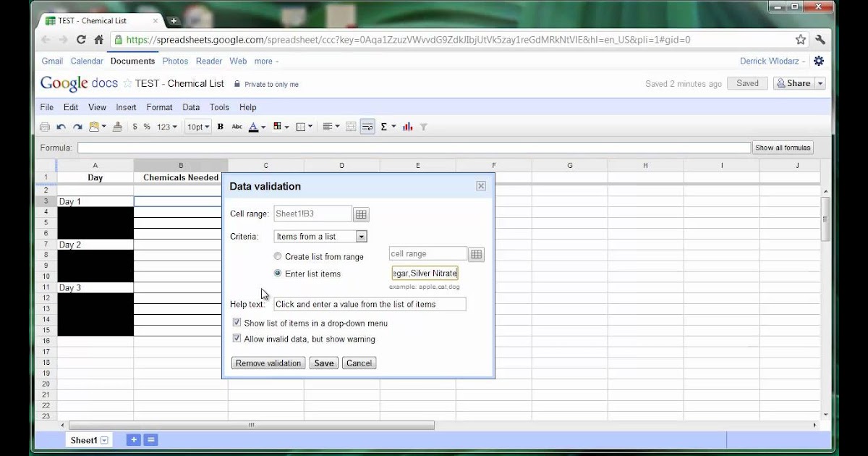This screenshot has height=456, width=868.
Task: Expand the borders dropdown arrow
Action: (x=310, y=127)
